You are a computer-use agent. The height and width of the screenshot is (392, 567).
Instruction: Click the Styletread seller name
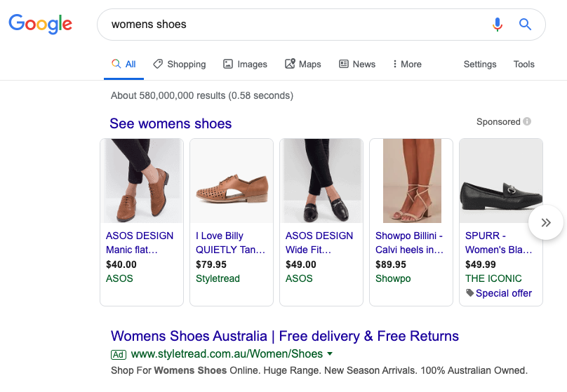(x=218, y=278)
